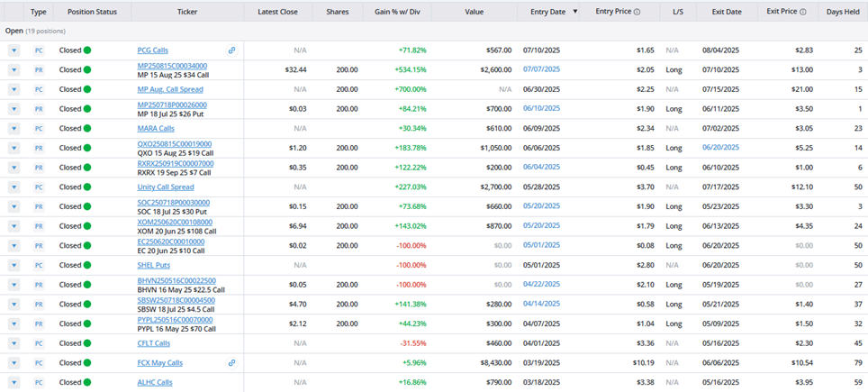
Task: Collapse the Open positions group header
Action: click(14, 31)
